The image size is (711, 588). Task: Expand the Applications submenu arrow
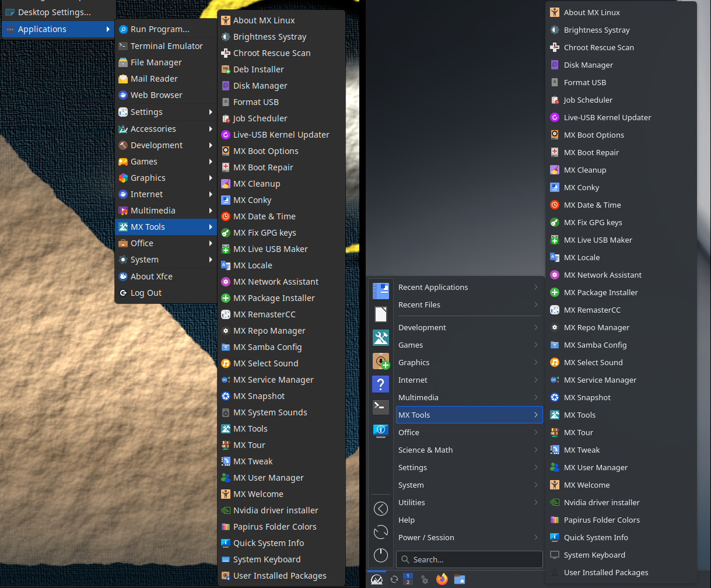[x=108, y=29]
